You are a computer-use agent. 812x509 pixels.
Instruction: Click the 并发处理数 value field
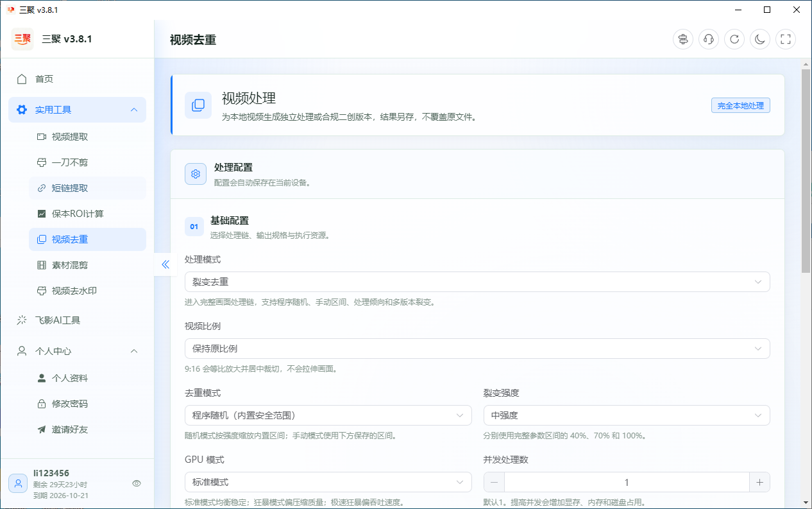[627, 482]
